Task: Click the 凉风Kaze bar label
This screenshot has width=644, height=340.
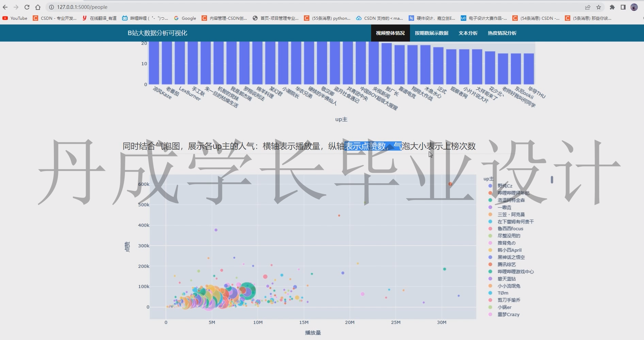Action: pos(162,93)
